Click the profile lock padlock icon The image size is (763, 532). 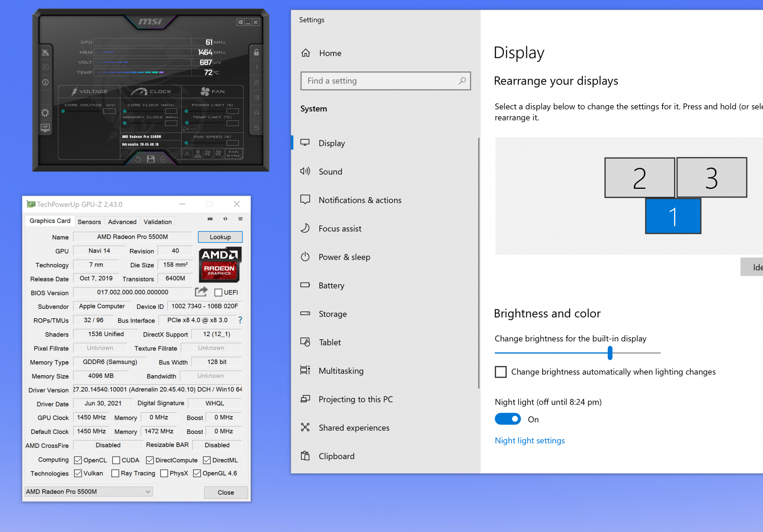click(256, 52)
